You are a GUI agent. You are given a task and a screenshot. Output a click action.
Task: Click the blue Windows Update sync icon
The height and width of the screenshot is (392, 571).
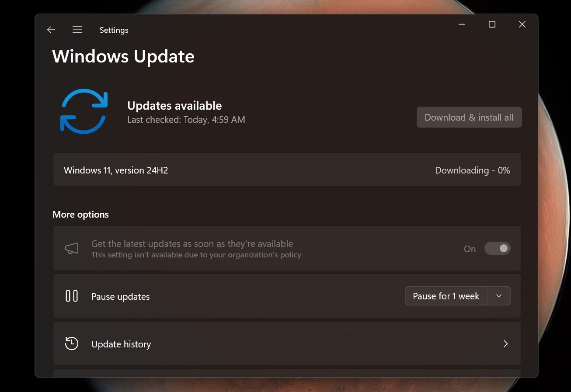point(84,111)
